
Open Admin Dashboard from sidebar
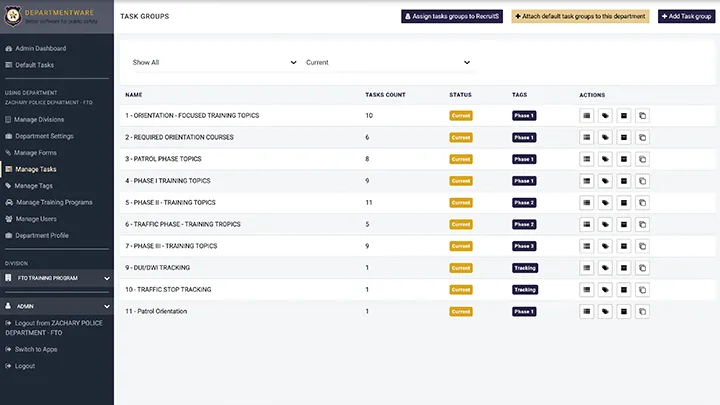click(39, 48)
